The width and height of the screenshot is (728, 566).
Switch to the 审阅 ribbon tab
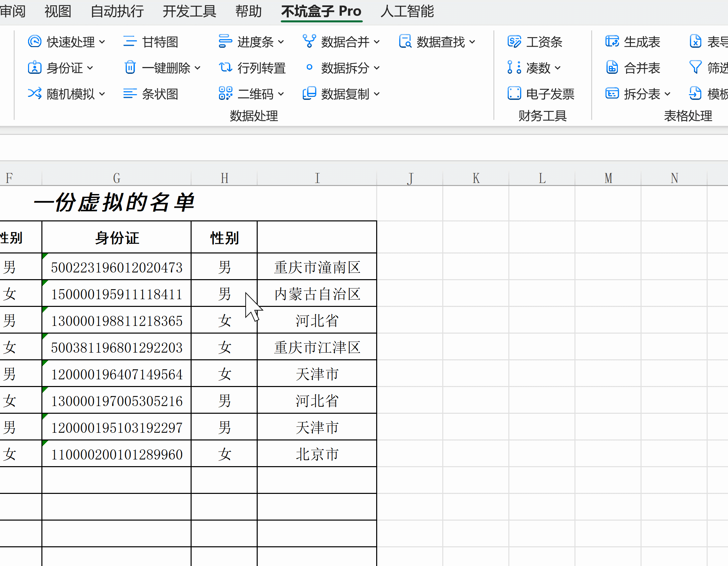coord(13,11)
